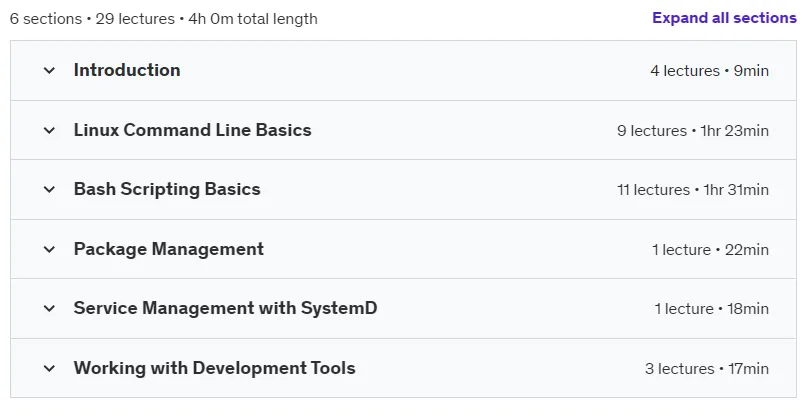Open Service Management with SystemD heading
Screen dimensions: 811x419
click(x=226, y=308)
